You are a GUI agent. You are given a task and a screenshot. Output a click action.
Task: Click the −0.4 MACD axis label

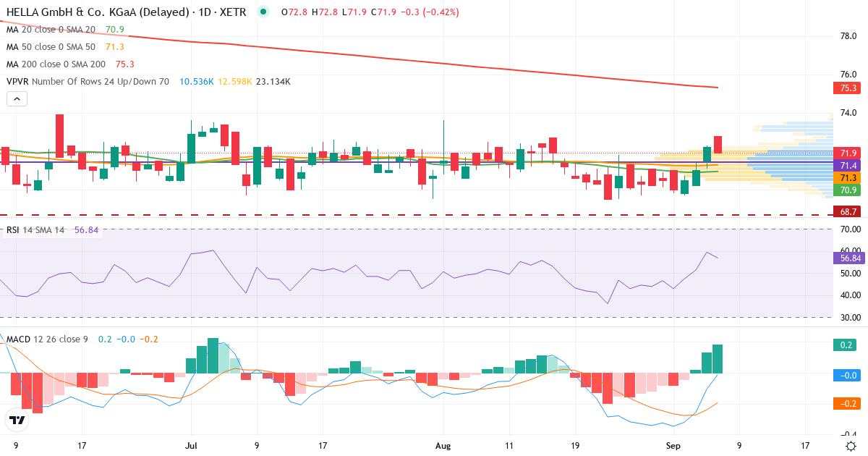(x=848, y=434)
